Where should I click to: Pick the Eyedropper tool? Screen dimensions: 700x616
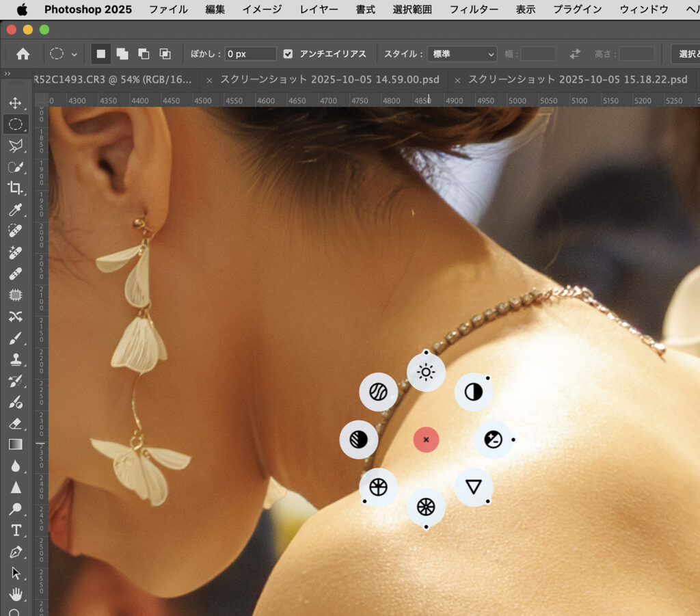tap(15, 210)
